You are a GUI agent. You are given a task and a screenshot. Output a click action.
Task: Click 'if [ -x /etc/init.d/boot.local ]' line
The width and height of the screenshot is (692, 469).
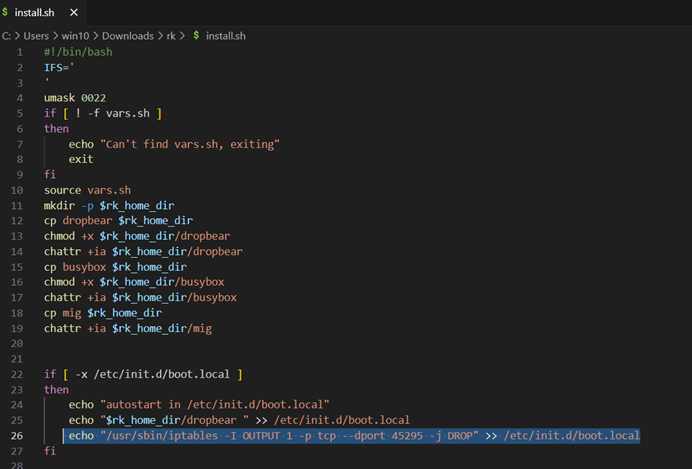click(143, 374)
